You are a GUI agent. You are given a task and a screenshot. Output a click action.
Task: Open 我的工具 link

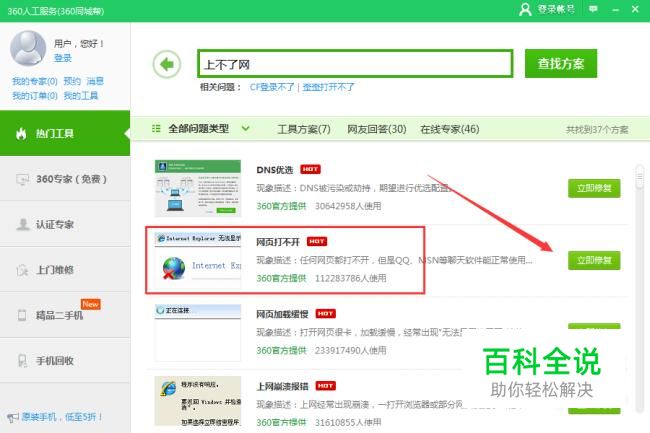(x=81, y=96)
